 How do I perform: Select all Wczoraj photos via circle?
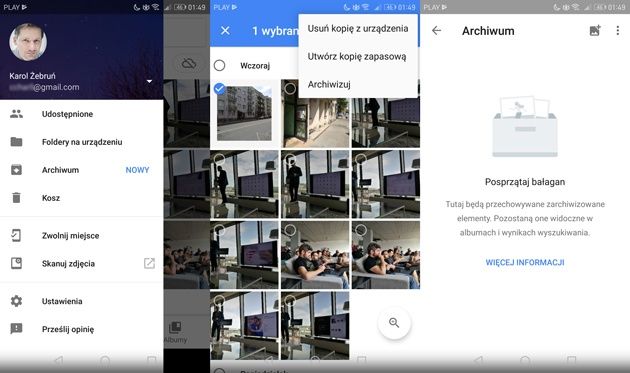coord(219,65)
